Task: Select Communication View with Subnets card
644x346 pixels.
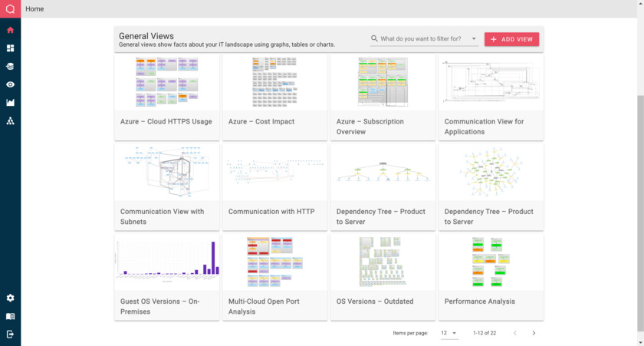Action: point(167,187)
